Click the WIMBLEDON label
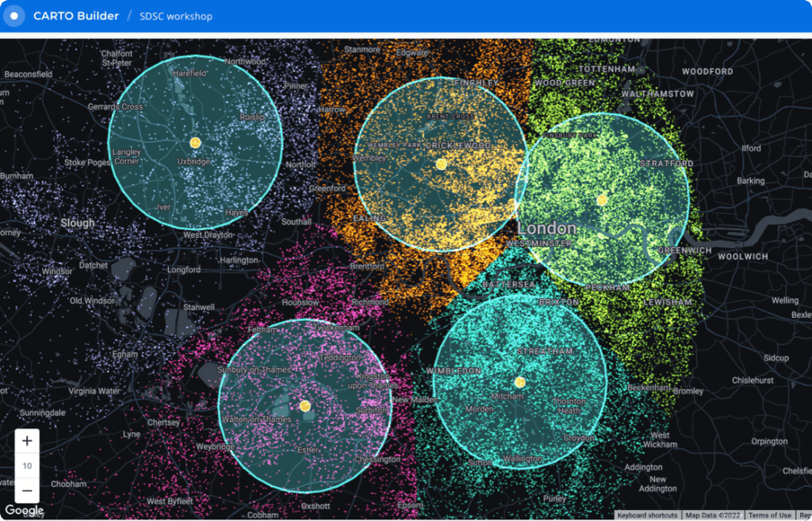812x521 pixels. coord(454,371)
